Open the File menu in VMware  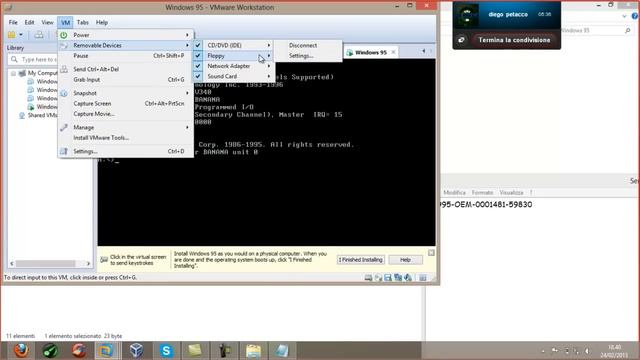(x=13, y=22)
